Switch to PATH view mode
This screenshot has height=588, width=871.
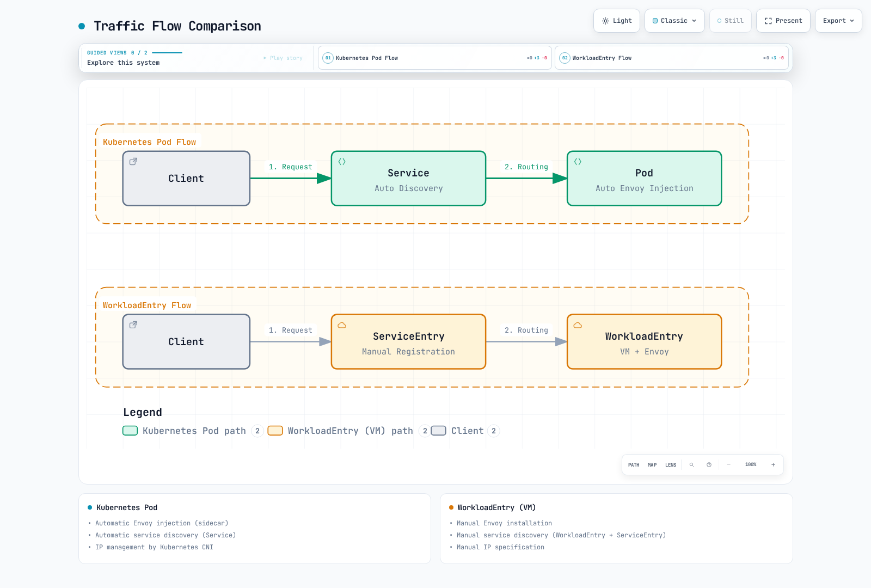(x=634, y=465)
